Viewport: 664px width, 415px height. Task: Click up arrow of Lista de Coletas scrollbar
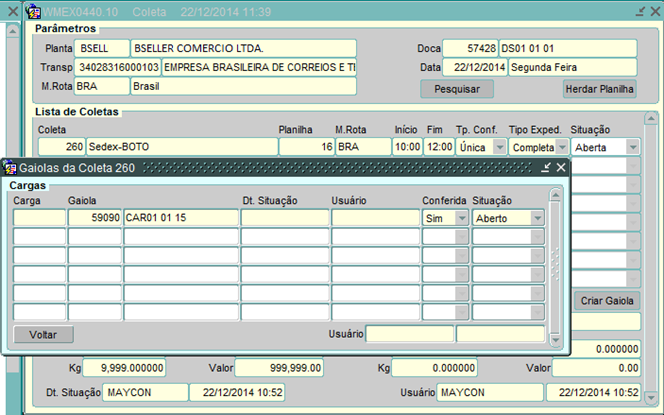click(x=651, y=119)
